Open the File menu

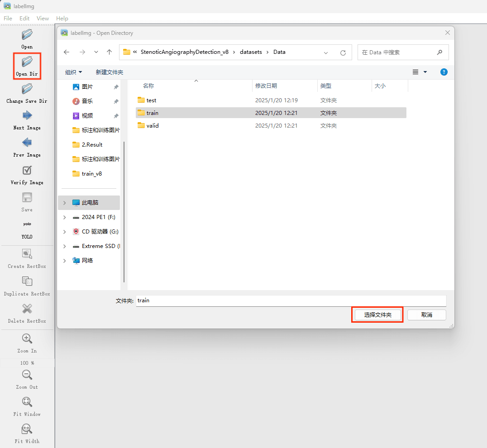(8, 19)
